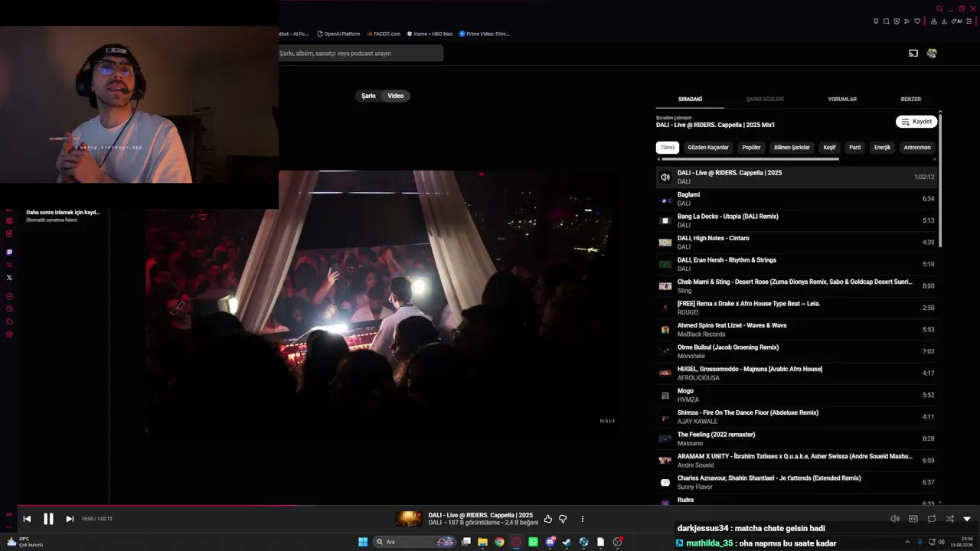Play Desert Rose (Zuma Dionys Remix) in queue
The image size is (980, 551).
pyautogui.click(x=796, y=286)
